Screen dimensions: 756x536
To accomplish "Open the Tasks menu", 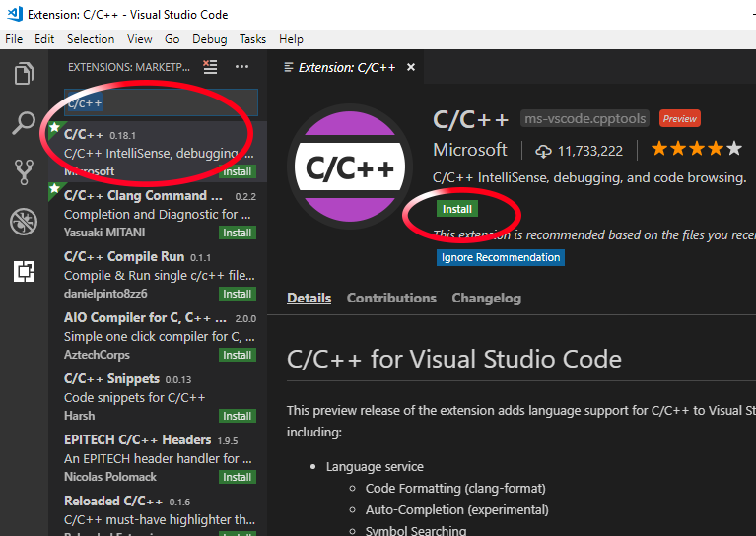I will [252, 39].
